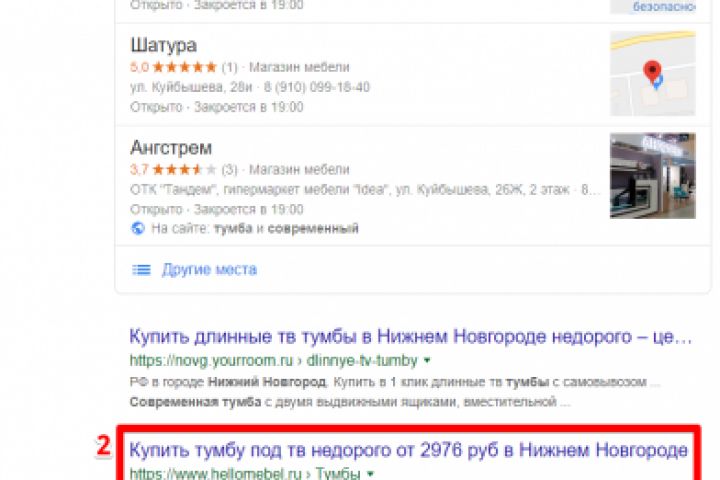Screen dimensions: 720x480
Task: Click Ангстрем reviews count (3)
Action: (230, 170)
